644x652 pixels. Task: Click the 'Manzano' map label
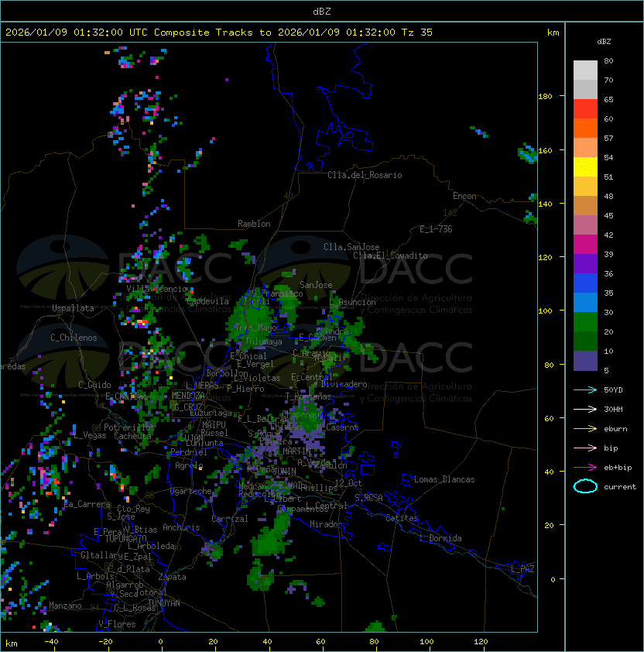click(x=65, y=606)
